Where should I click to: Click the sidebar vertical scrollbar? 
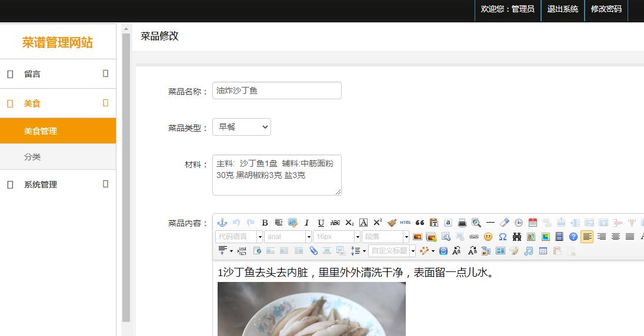(x=126, y=177)
